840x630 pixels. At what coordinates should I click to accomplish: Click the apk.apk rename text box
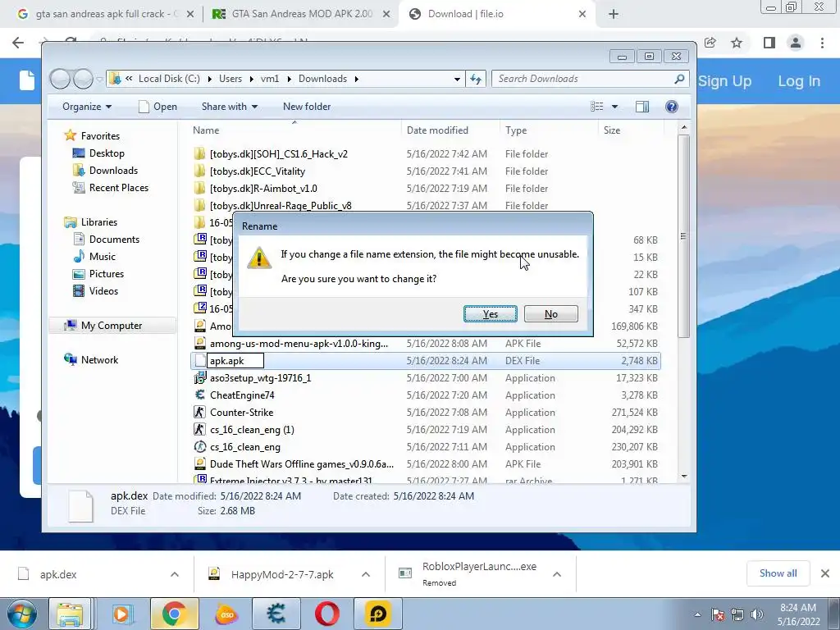pos(235,361)
